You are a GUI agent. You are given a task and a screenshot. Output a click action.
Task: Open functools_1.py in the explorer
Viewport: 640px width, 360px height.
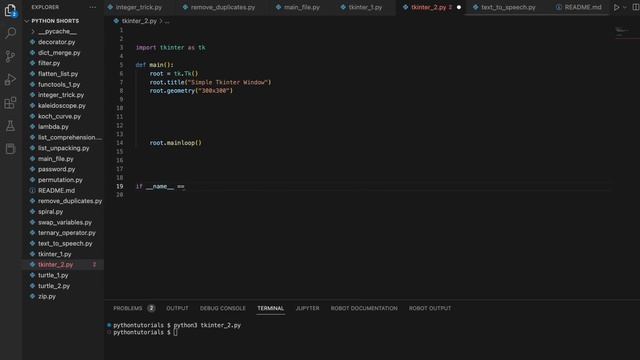(x=59, y=84)
